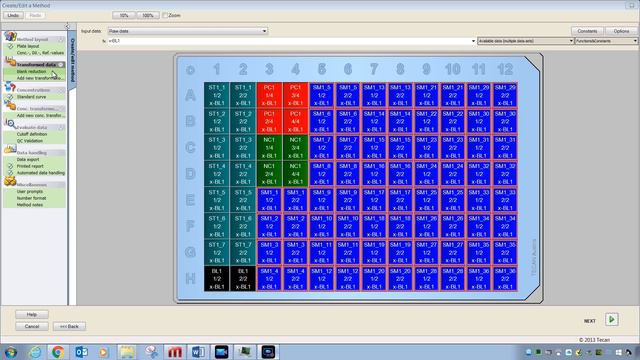Select black well BL1 1/2 in H1

217,279
